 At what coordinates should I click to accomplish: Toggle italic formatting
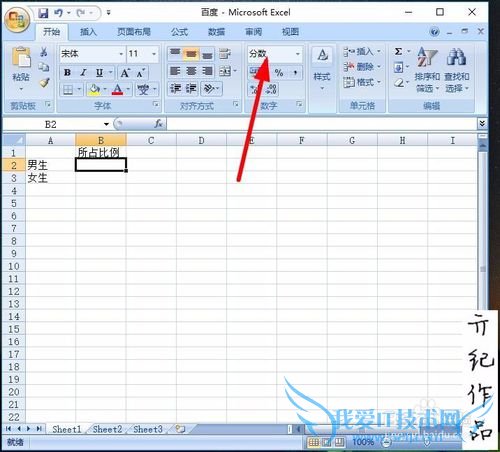pyautogui.click(x=83, y=72)
